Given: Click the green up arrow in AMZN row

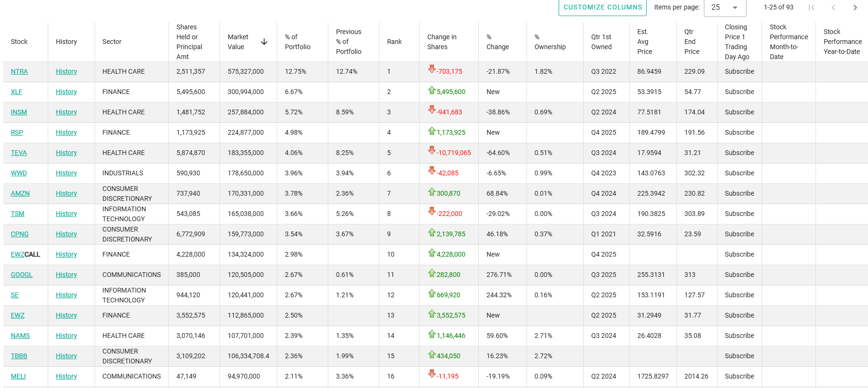Looking at the screenshot, I should [x=431, y=192].
